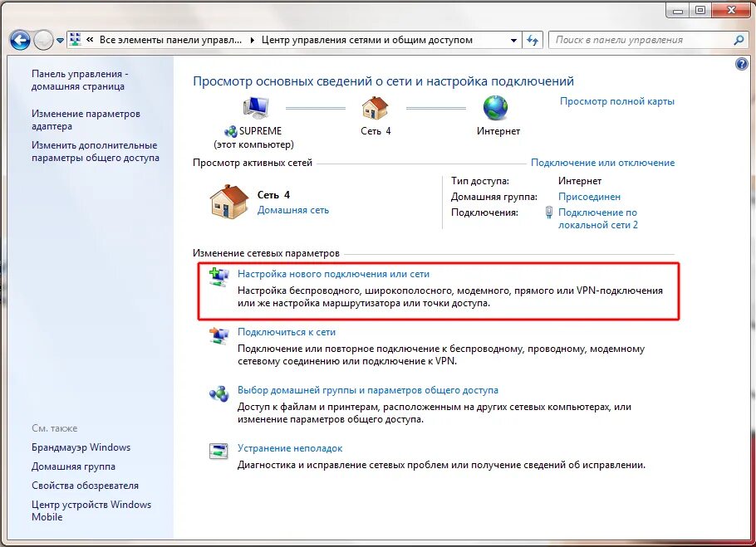Open 'Устранение неполадок' link
The height and width of the screenshot is (547, 756).
tap(290, 448)
